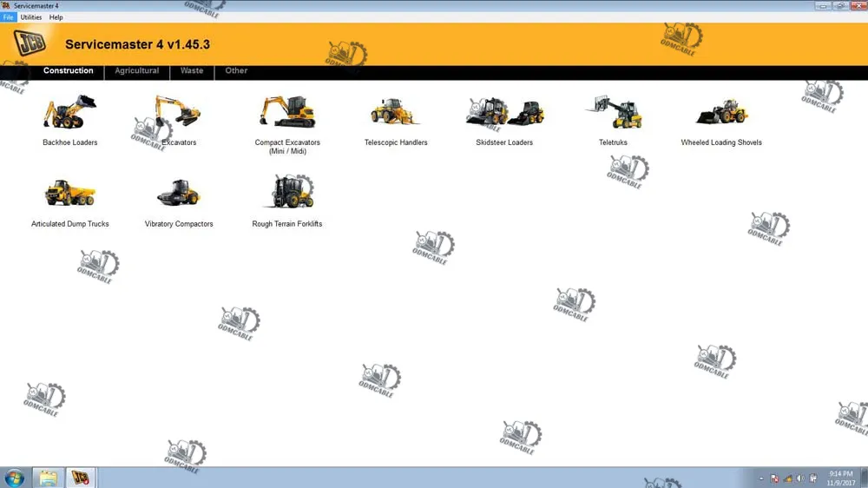Click the JCB logo in the header

pyautogui.click(x=30, y=43)
